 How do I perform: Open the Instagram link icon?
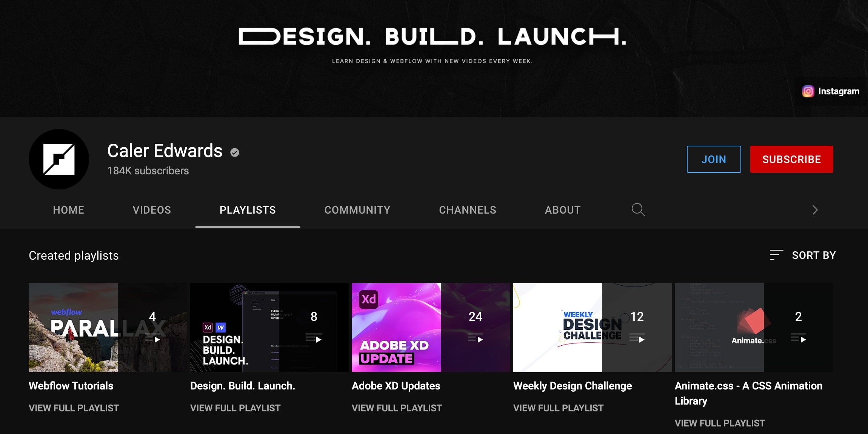808,91
